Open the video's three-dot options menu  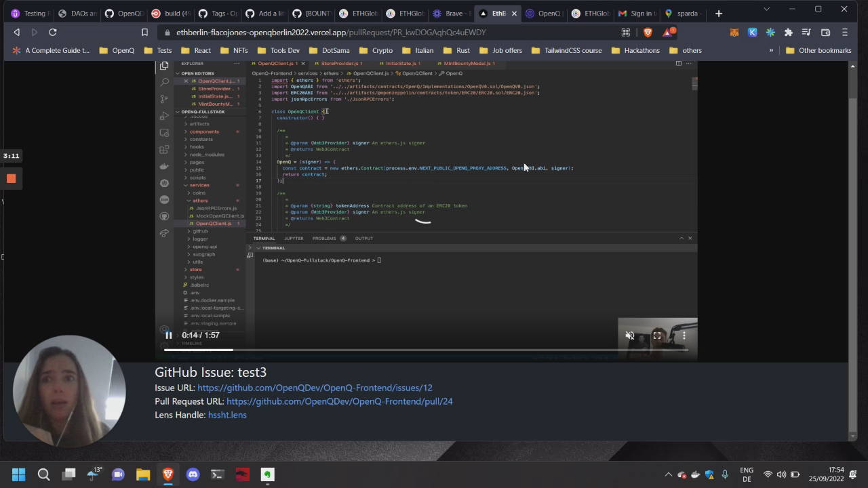tap(684, 335)
